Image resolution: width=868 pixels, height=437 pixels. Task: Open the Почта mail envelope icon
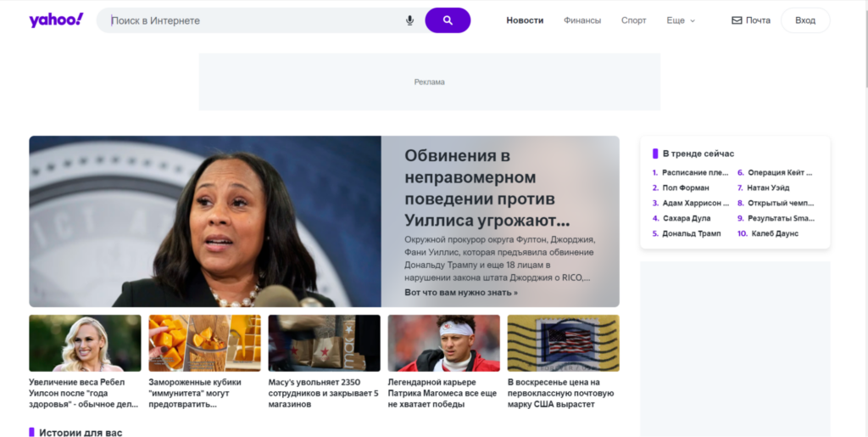[737, 20]
